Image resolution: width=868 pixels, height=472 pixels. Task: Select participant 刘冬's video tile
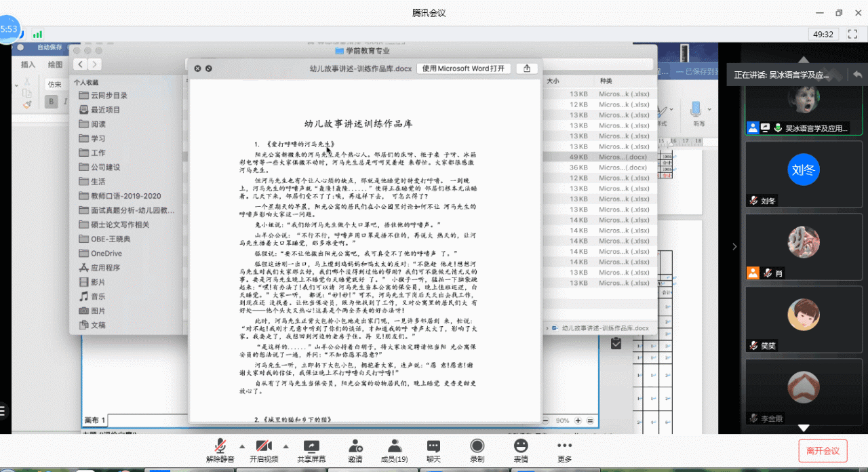[x=804, y=174]
